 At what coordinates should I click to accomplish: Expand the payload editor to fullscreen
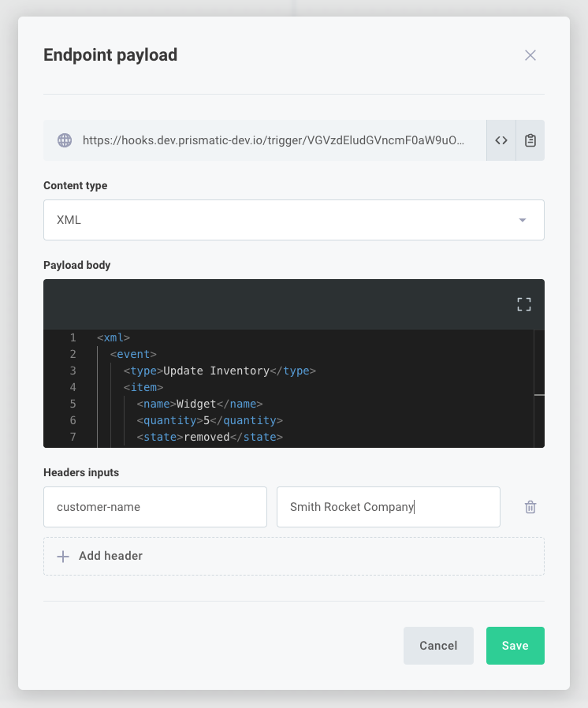(523, 304)
